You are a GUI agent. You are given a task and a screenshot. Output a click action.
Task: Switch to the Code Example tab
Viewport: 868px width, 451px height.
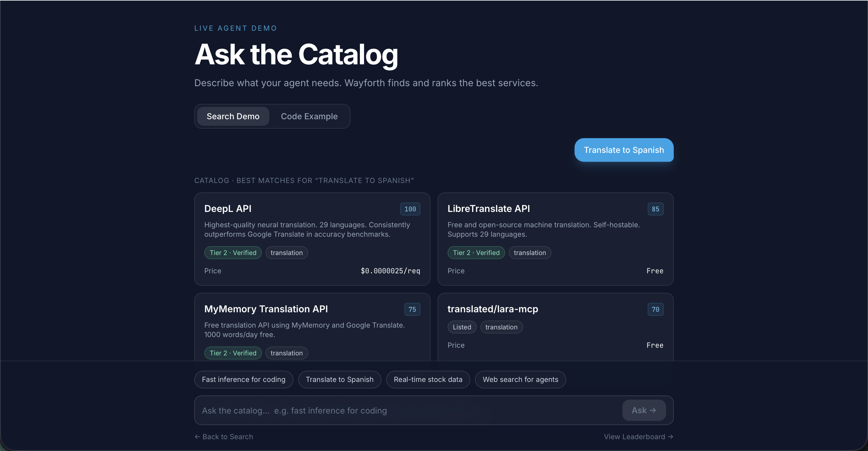tap(309, 116)
